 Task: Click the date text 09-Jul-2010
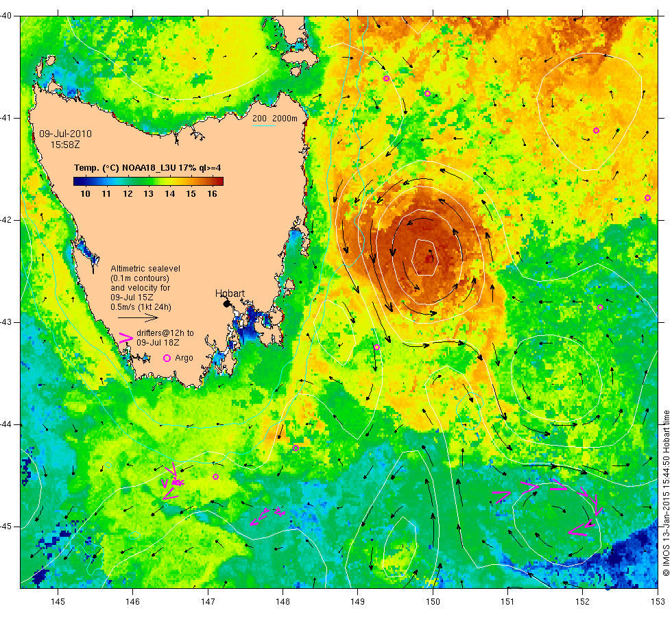click(66, 134)
